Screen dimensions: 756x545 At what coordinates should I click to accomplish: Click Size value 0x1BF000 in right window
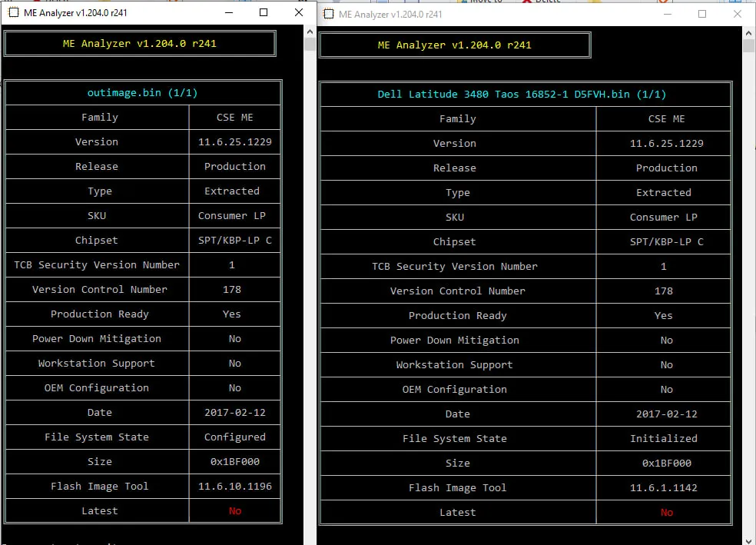tap(666, 463)
